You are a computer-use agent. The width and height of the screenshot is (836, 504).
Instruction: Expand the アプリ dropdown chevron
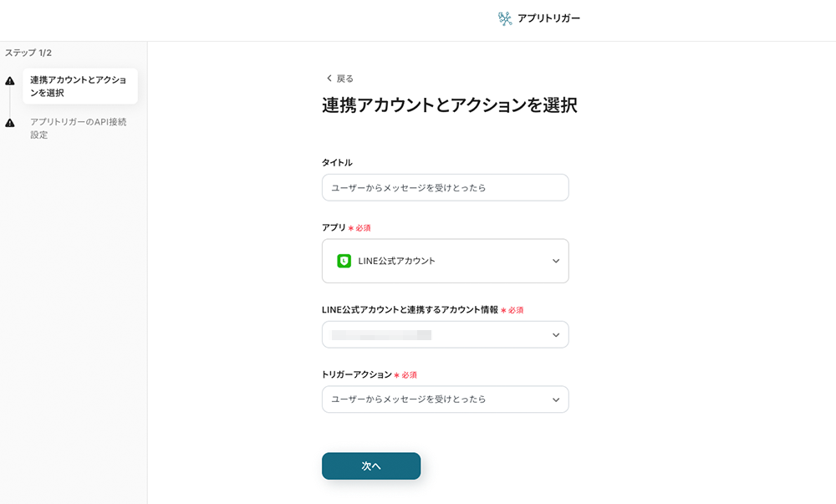pos(556,261)
